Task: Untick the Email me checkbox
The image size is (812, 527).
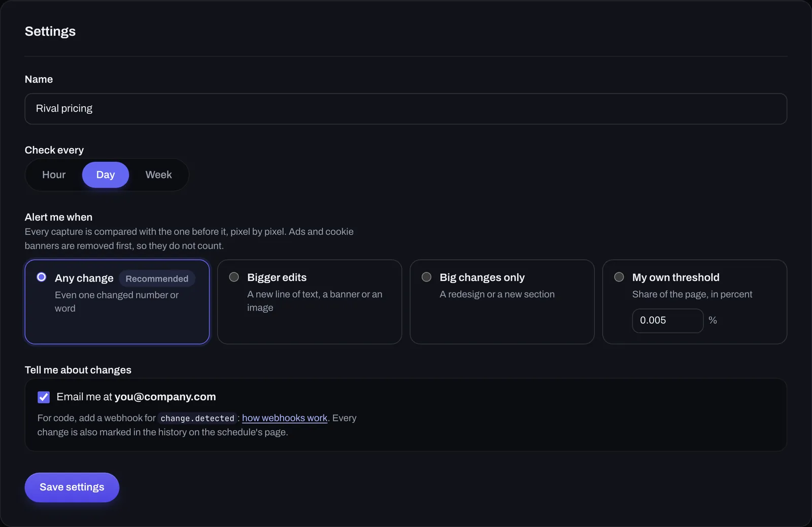Action: point(44,397)
